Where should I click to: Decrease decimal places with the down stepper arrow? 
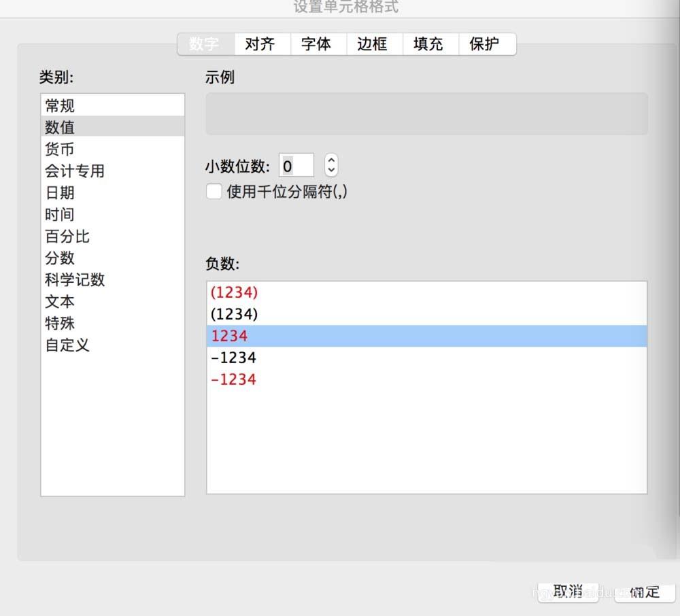[330, 169]
